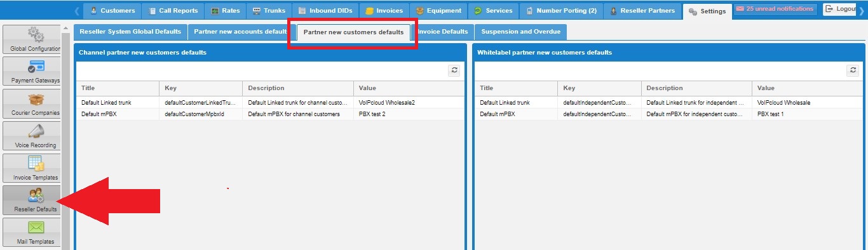This screenshot has height=250, width=868.
Task: Select VoIPcloud Wholesale2 value cell
Action: click(x=409, y=102)
